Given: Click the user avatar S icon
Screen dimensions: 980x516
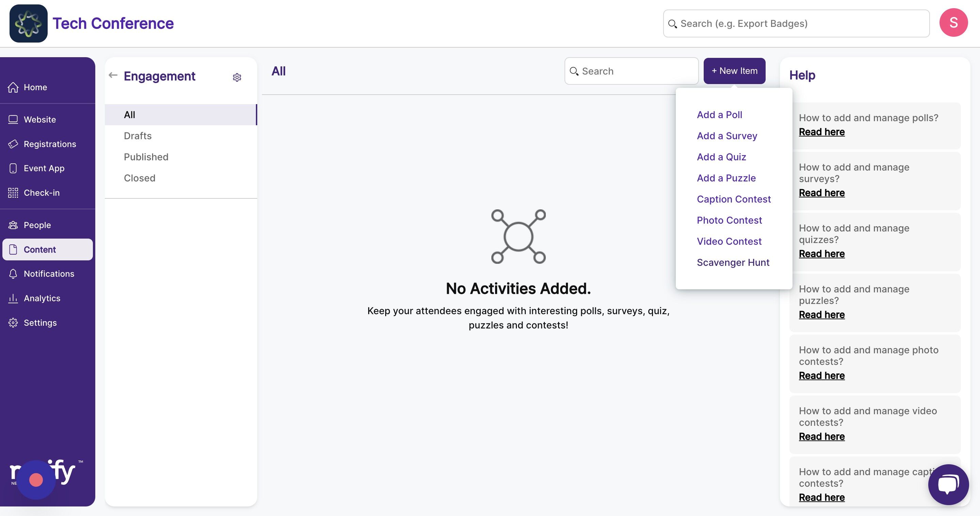Looking at the screenshot, I should 953,23.
